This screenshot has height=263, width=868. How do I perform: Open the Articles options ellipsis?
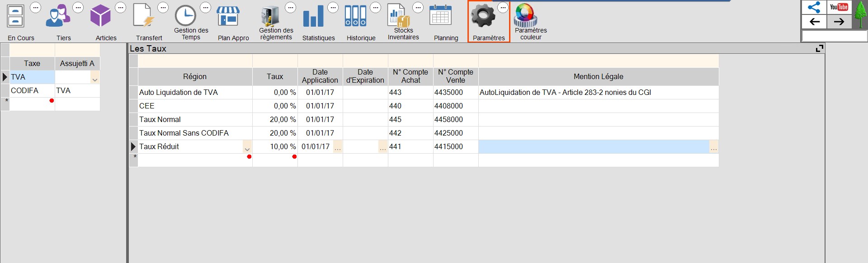(121, 7)
